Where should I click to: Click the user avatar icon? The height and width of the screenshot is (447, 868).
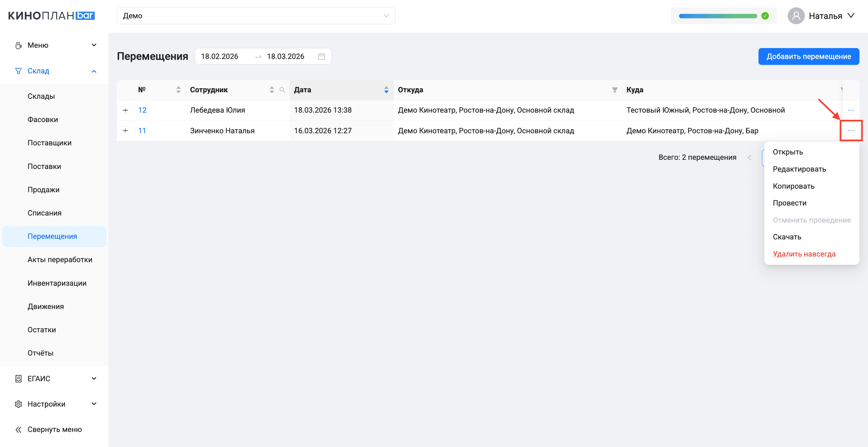[x=796, y=16]
